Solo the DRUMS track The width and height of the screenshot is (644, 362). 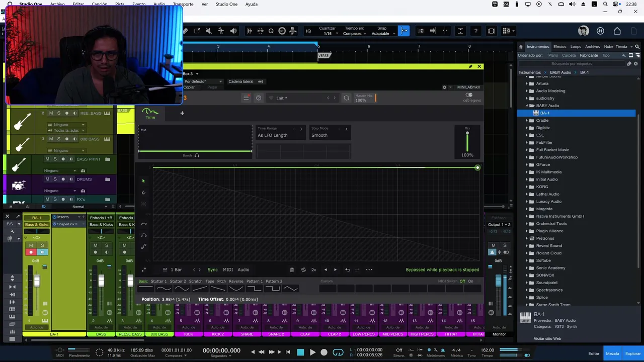click(55, 179)
